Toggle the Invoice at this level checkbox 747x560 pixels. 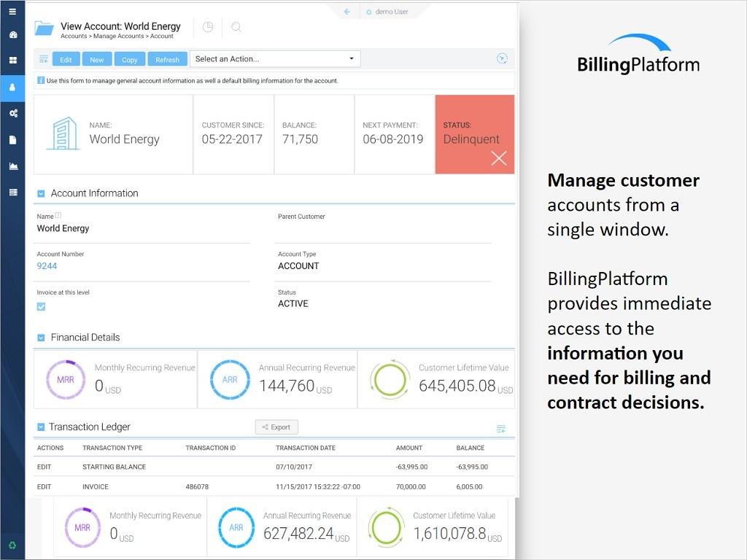[x=41, y=307]
